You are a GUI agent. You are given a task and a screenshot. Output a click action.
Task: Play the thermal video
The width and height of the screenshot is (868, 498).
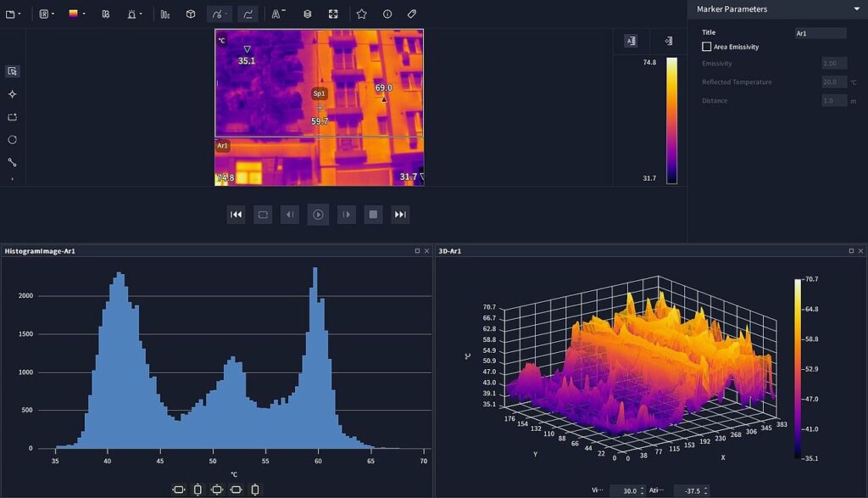(x=319, y=215)
